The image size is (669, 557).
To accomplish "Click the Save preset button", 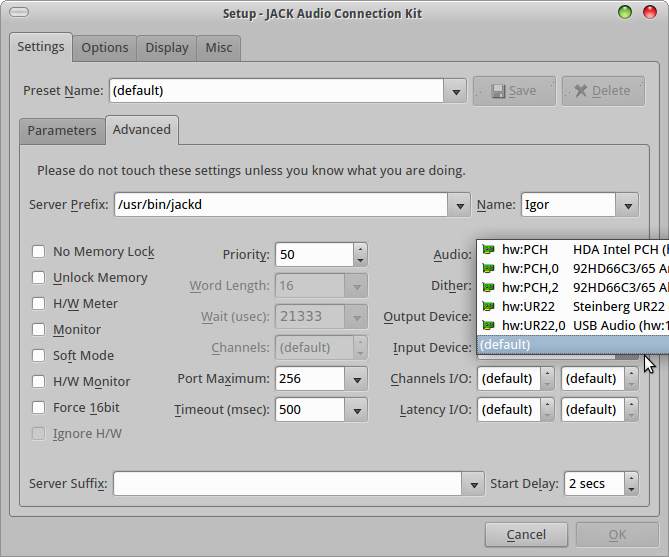I will pos(514,91).
